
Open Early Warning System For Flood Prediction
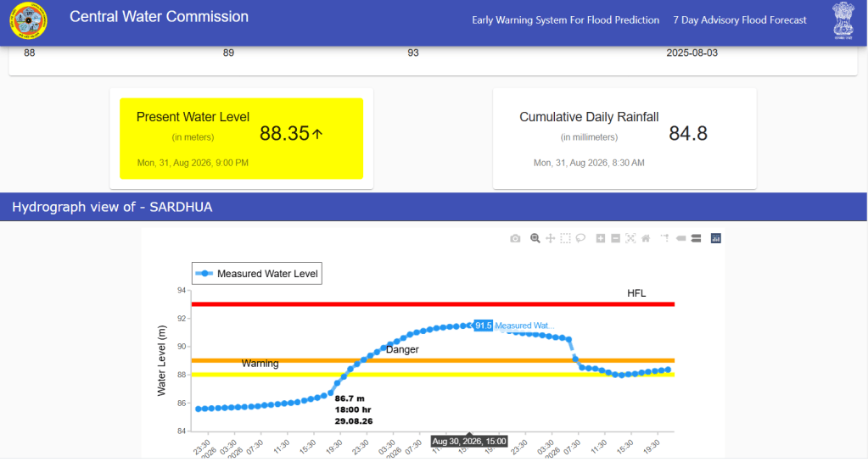point(565,19)
